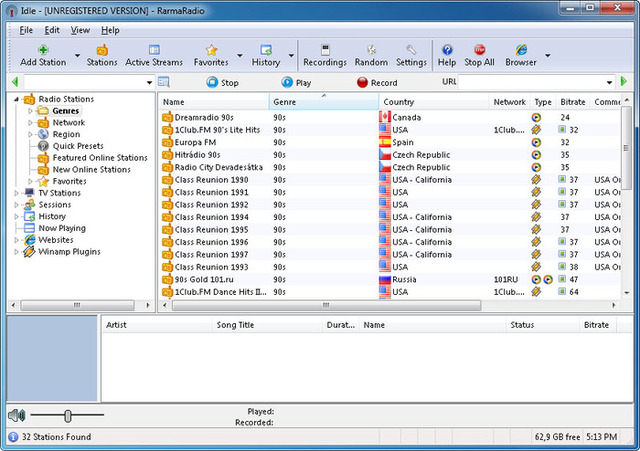
Task: Launch the Browser toolbar icon
Action: pyautogui.click(x=520, y=50)
